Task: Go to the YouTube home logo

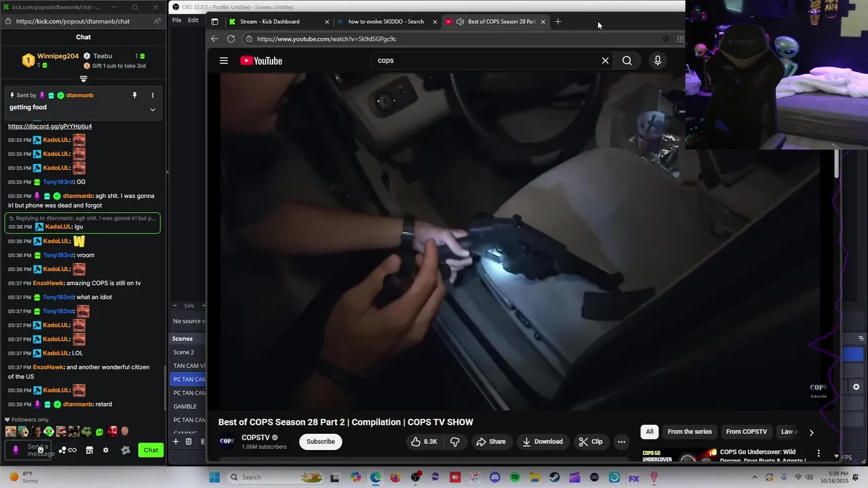Action: 261,61
